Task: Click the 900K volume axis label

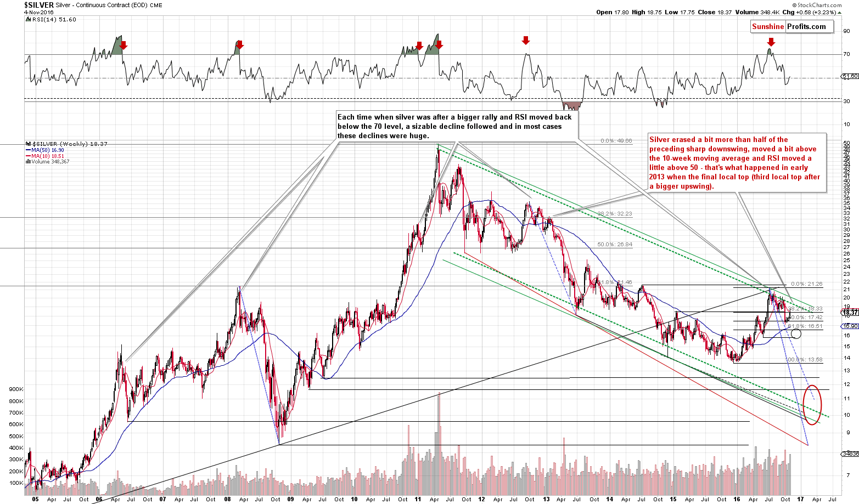Action: point(16,389)
